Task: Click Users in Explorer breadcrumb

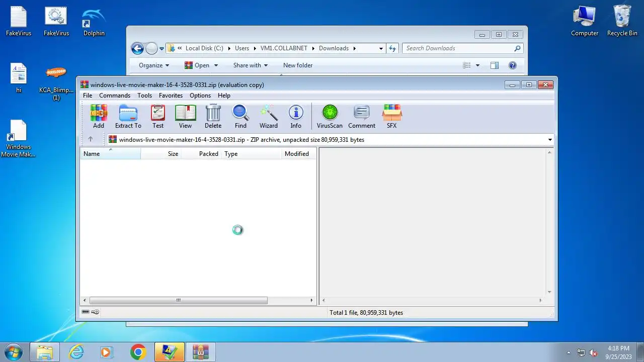Action: pos(242,48)
